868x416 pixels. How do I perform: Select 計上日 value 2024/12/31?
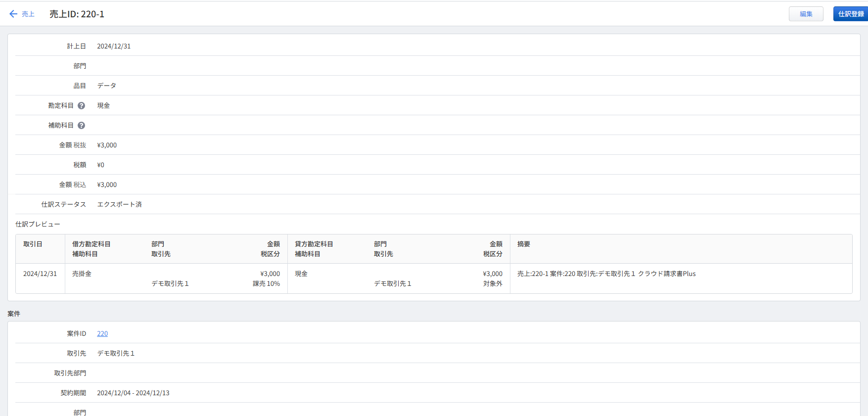coord(114,46)
